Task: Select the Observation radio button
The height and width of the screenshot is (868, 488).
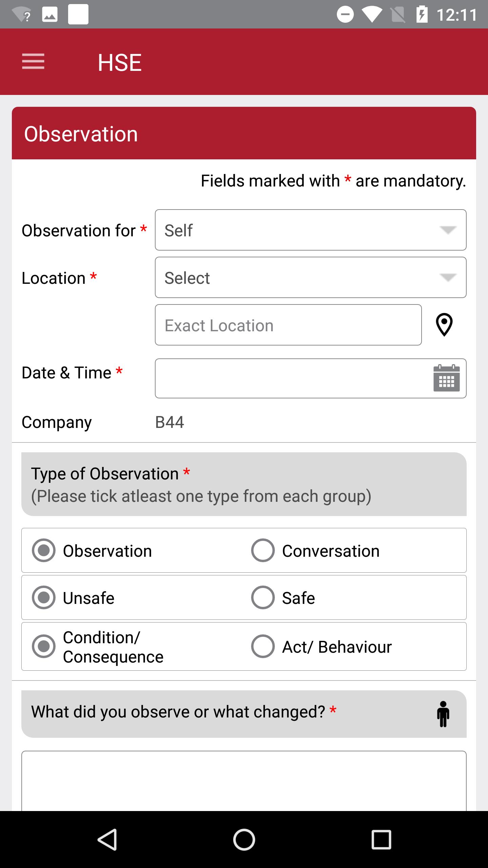Action: 43,550
